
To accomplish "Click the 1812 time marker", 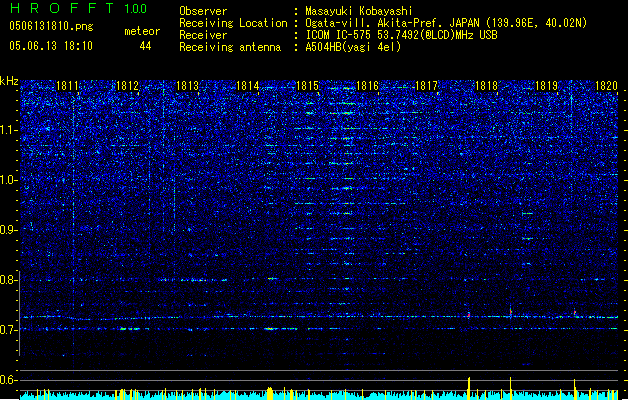I will [x=127, y=86].
